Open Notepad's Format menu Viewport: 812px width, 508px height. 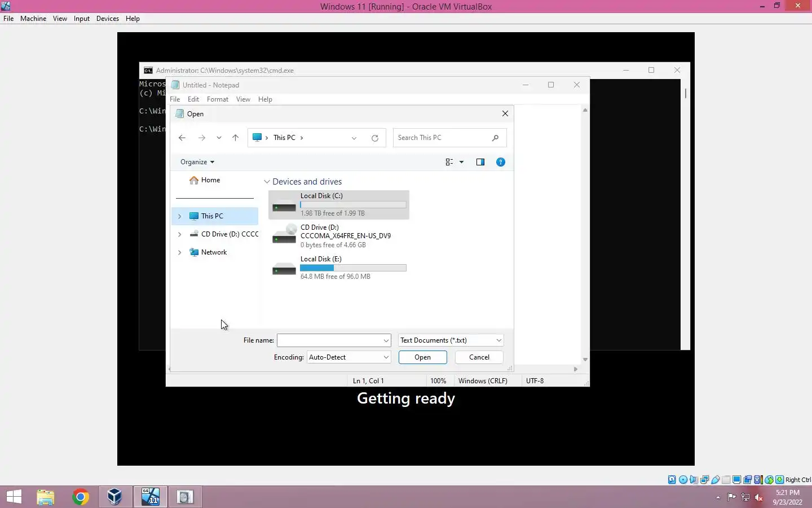[x=218, y=99]
